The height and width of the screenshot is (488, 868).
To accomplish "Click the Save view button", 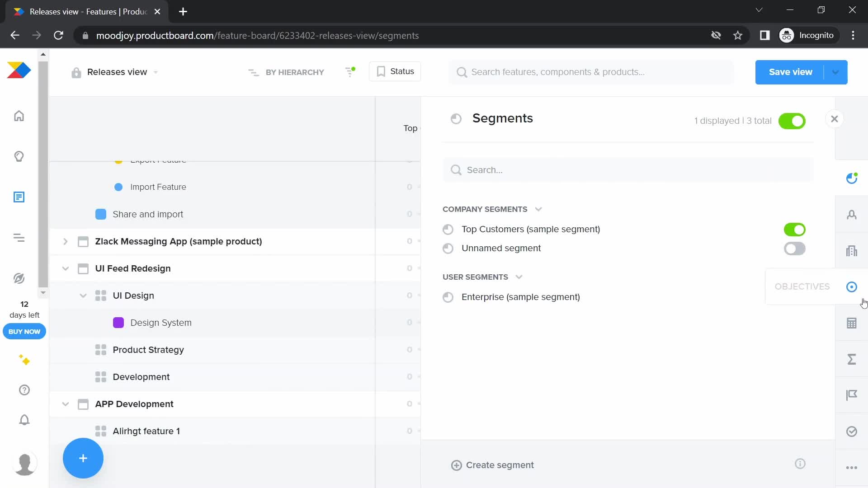I will click(790, 72).
